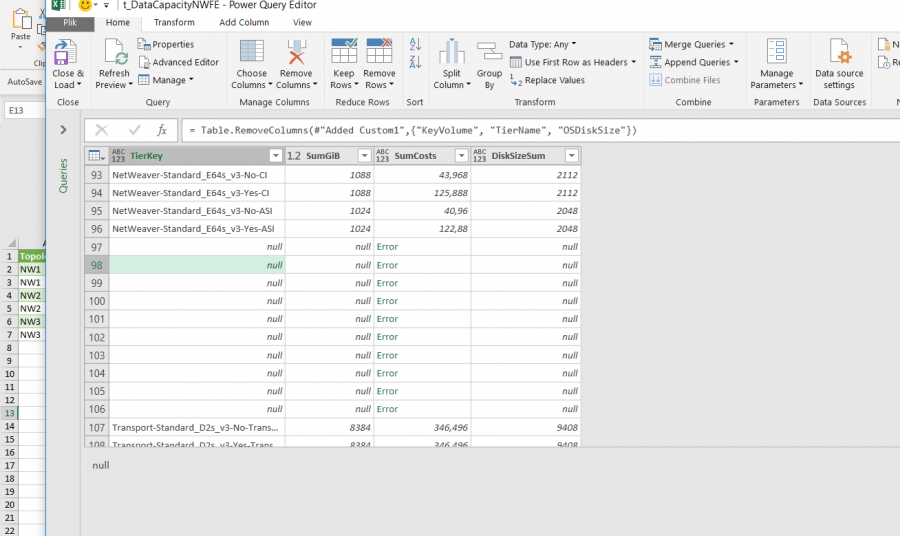Click the Error link in row 102
This screenshot has height=536, width=900.
point(387,337)
